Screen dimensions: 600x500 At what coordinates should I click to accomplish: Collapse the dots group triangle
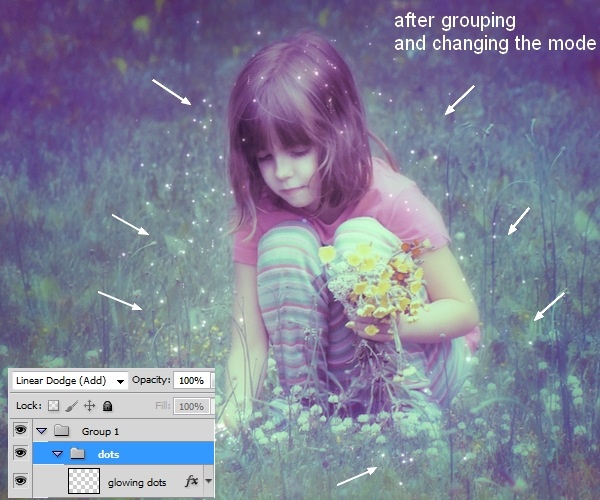pyautogui.click(x=58, y=454)
